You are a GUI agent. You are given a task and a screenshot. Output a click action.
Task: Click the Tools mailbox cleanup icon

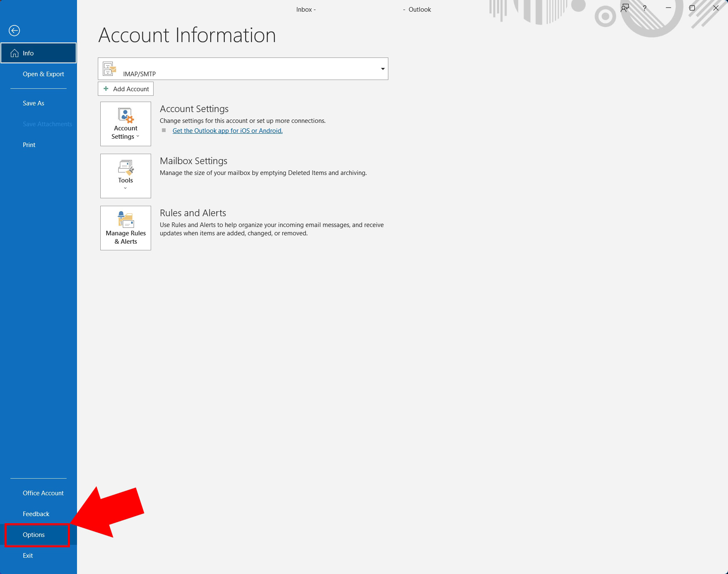coord(126,167)
